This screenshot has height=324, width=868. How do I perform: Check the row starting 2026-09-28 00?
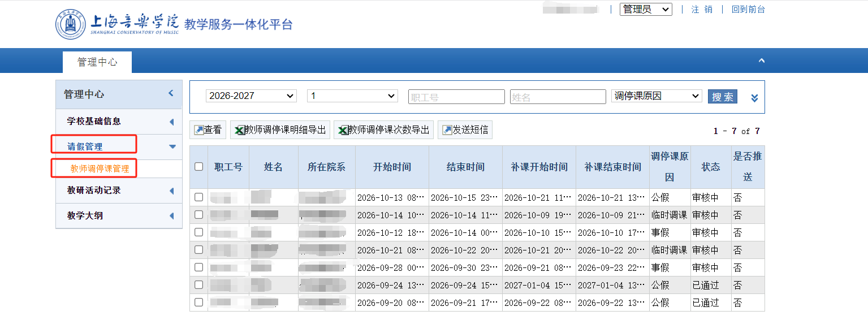[198, 267]
